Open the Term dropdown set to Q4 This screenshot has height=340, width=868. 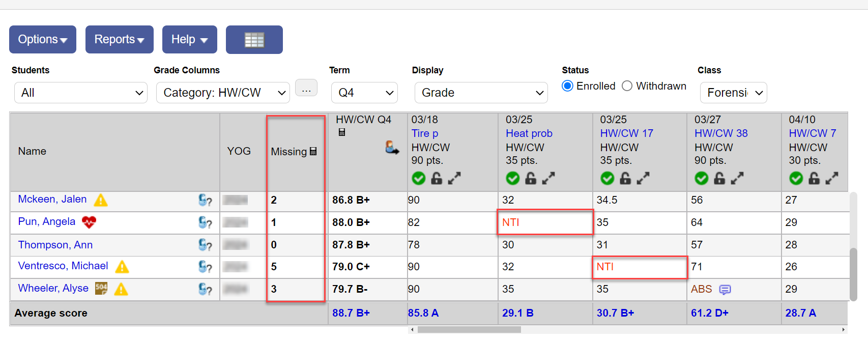coord(364,93)
